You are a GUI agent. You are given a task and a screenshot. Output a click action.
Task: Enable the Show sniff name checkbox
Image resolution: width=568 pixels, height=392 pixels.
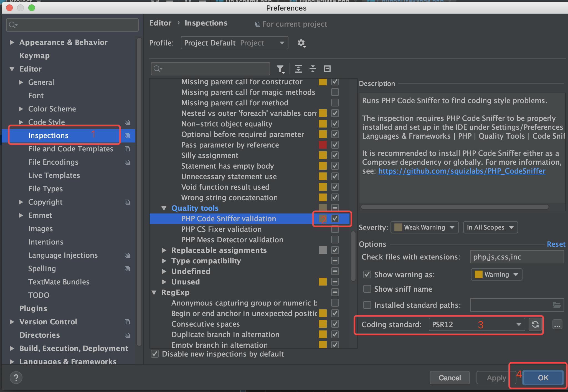coord(367,289)
